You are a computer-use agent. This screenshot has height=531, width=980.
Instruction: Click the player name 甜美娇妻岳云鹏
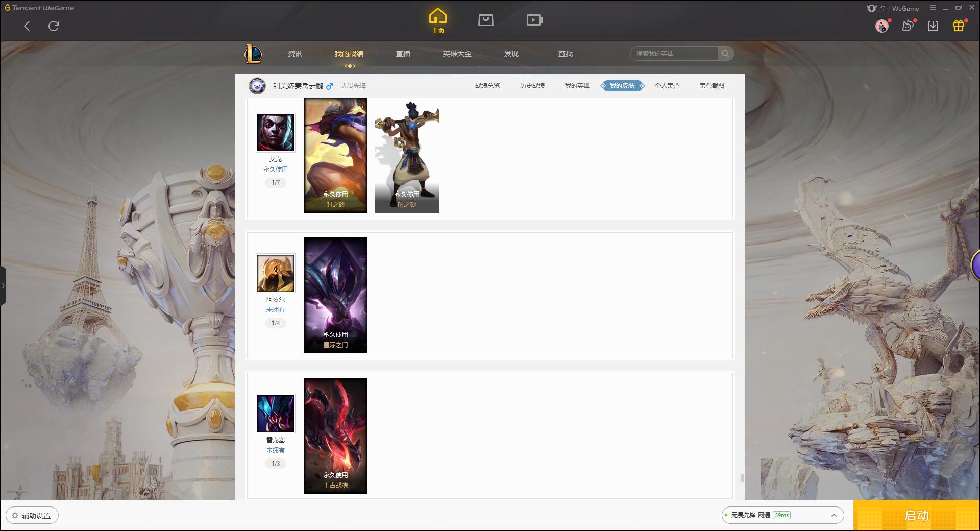pyautogui.click(x=298, y=86)
